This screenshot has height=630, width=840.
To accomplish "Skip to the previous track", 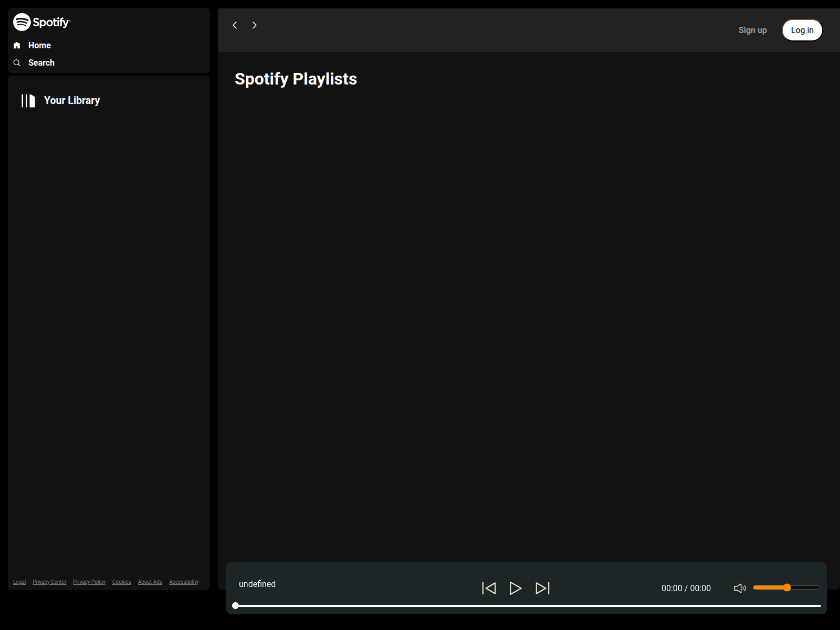I will coord(489,588).
